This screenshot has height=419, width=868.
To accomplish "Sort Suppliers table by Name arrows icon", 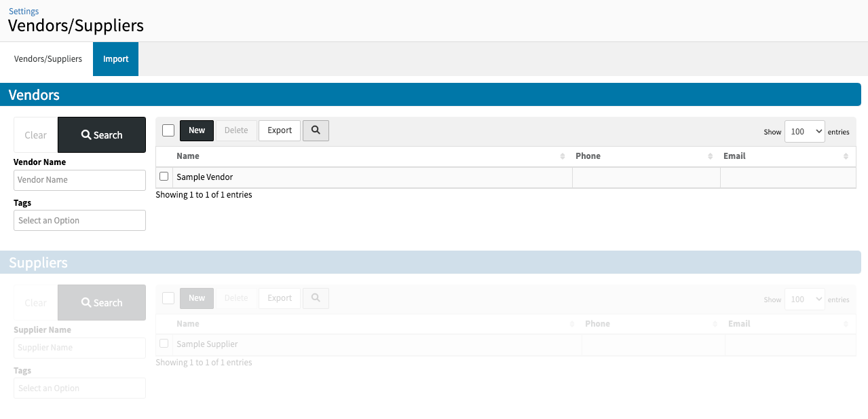I will (572, 324).
